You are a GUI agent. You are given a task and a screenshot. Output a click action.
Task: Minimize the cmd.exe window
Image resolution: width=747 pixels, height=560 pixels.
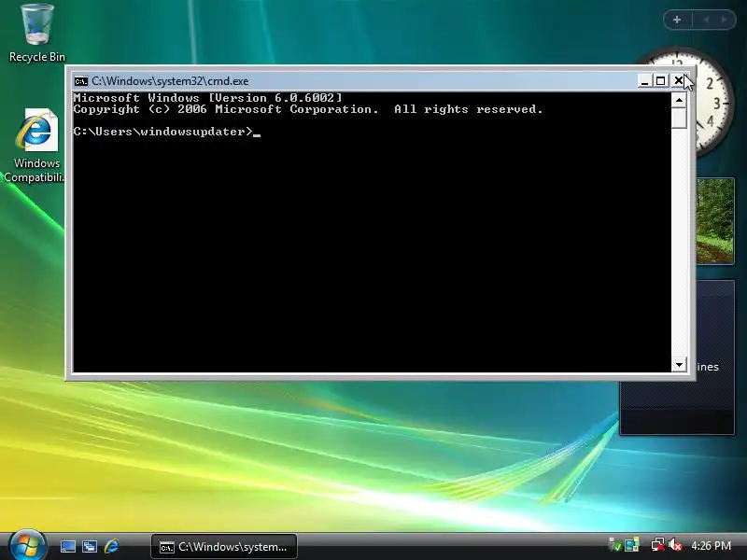point(644,81)
